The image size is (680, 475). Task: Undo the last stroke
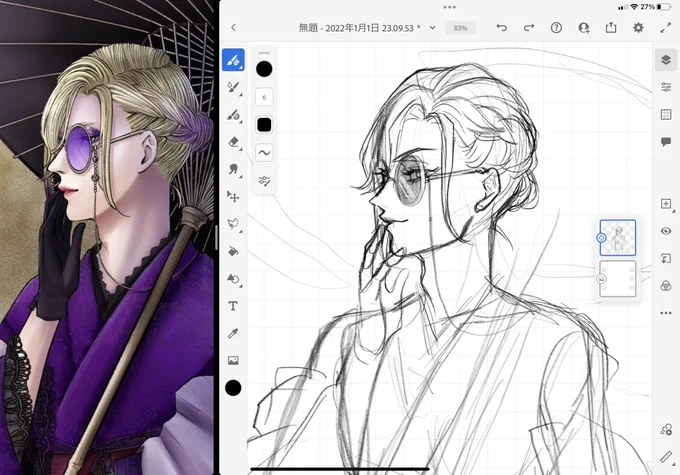502,28
